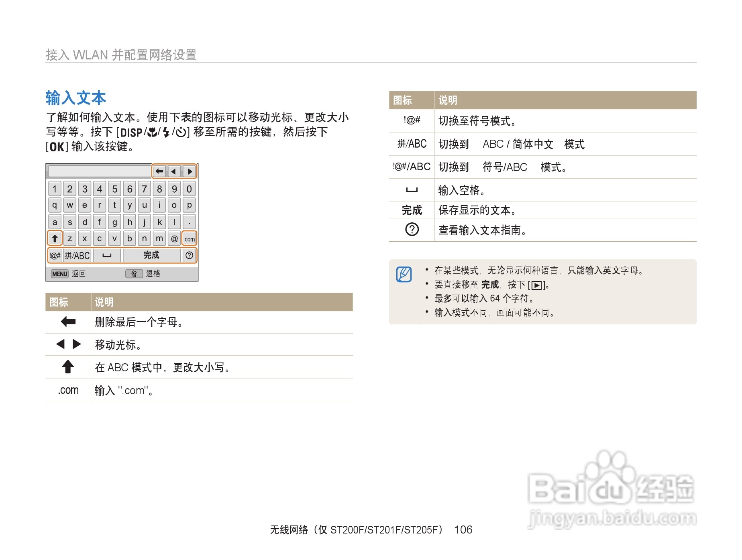742x560 pixels.
Task: Click 拼/ABC icon in right table
Action: (x=412, y=144)
